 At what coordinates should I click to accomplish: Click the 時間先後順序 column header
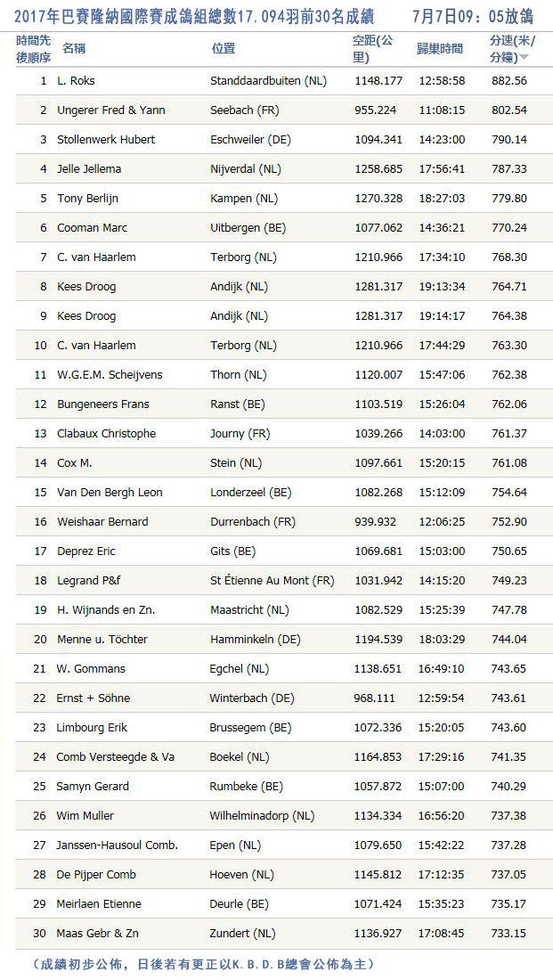(x=34, y=48)
